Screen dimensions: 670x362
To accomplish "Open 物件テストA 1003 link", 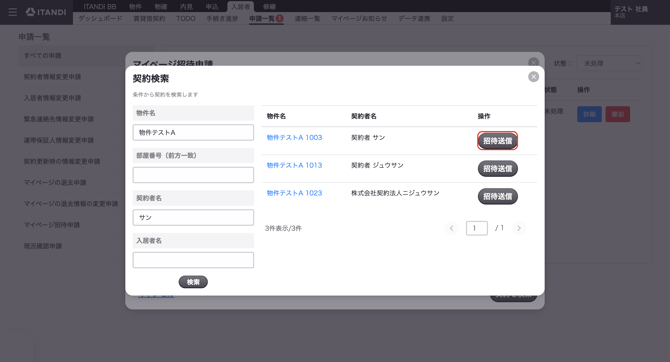I will pyautogui.click(x=294, y=138).
